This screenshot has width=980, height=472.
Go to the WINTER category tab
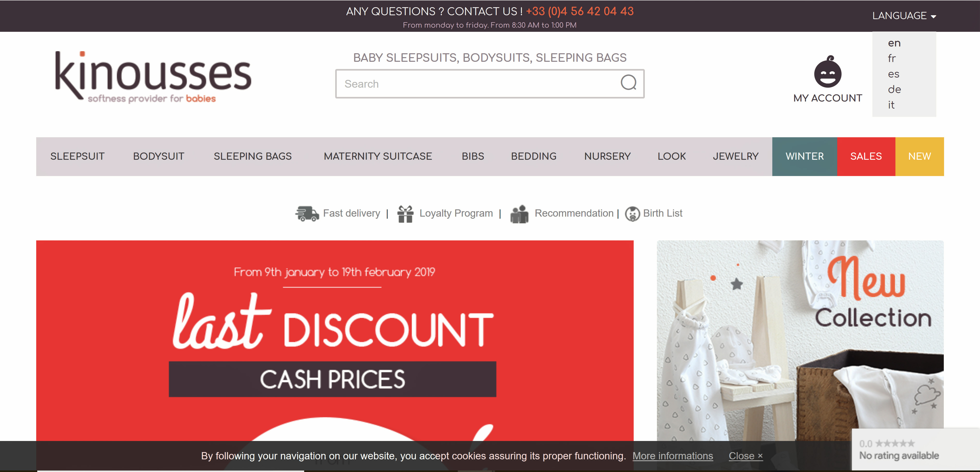[x=805, y=156]
